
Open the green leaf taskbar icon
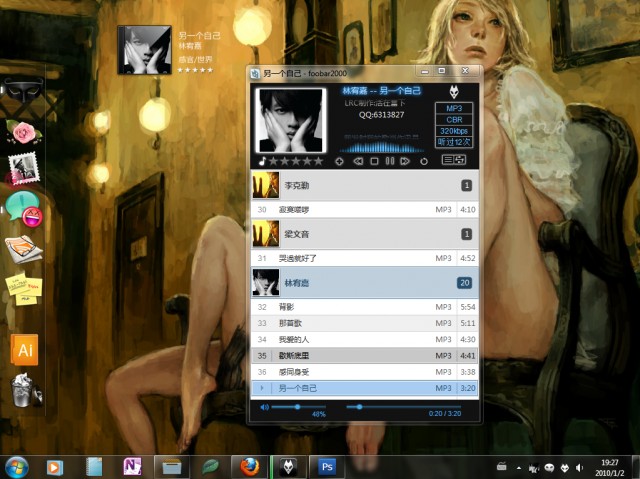(210, 467)
